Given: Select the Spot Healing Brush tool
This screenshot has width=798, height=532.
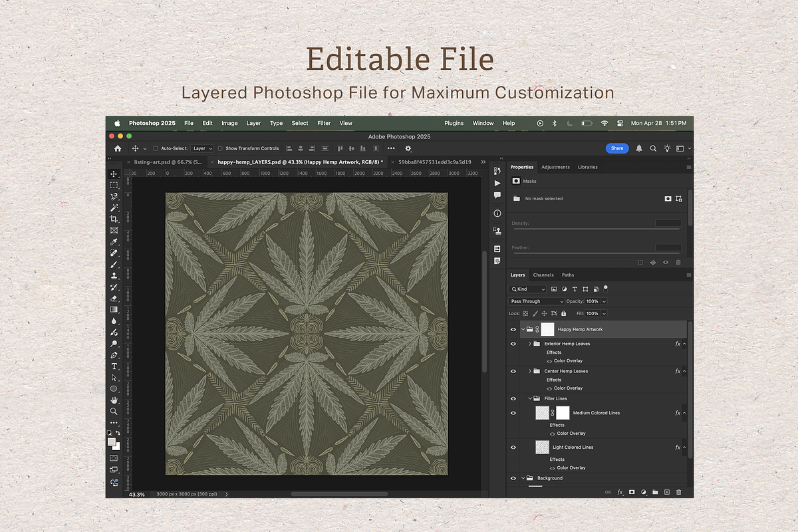Looking at the screenshot, I should click(114, 253).
